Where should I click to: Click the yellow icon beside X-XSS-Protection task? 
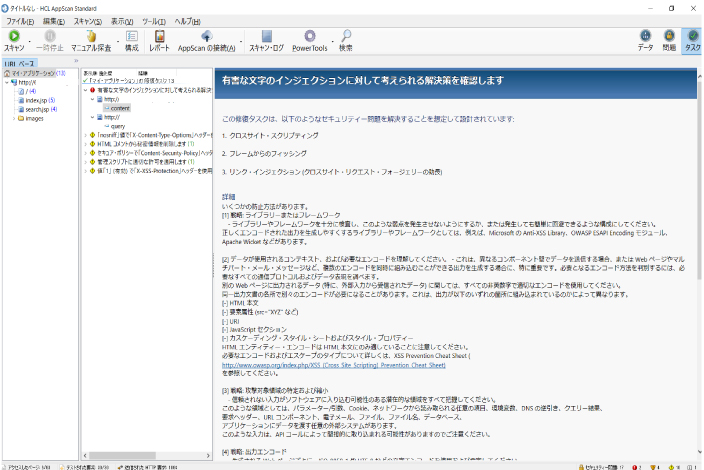(x=92, y=171)
